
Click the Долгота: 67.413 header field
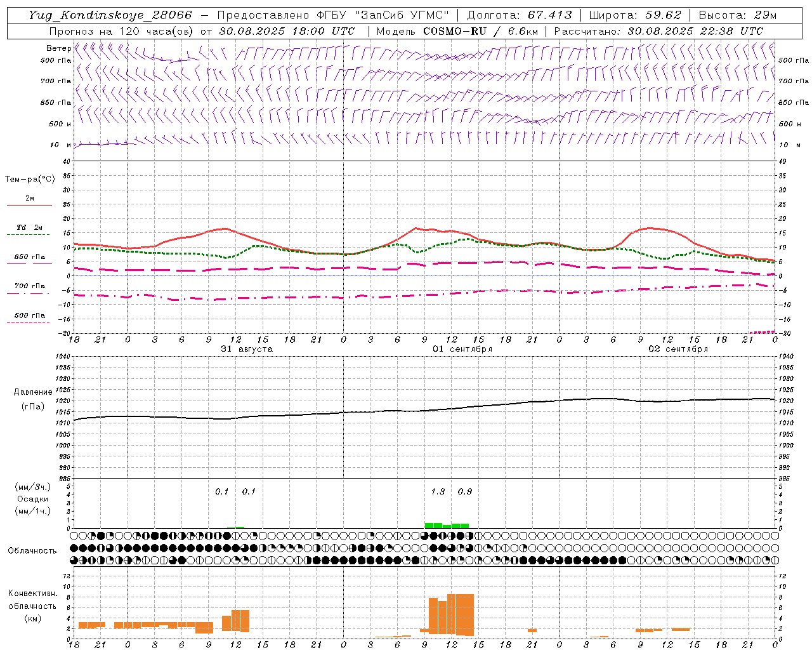520,15
